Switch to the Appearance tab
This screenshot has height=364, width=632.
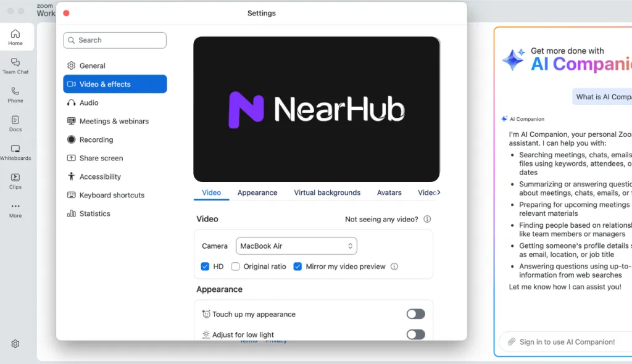click(257, 192)
